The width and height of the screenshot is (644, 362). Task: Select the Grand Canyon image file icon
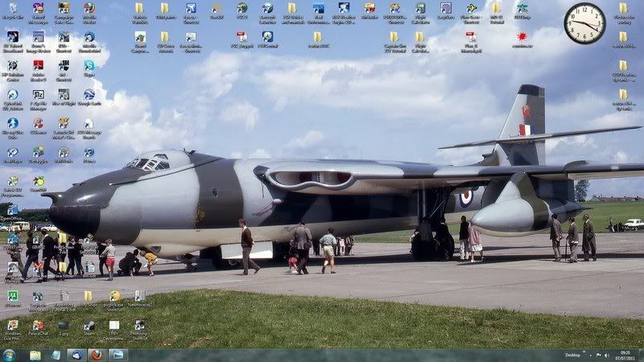[x=140, y=43]
